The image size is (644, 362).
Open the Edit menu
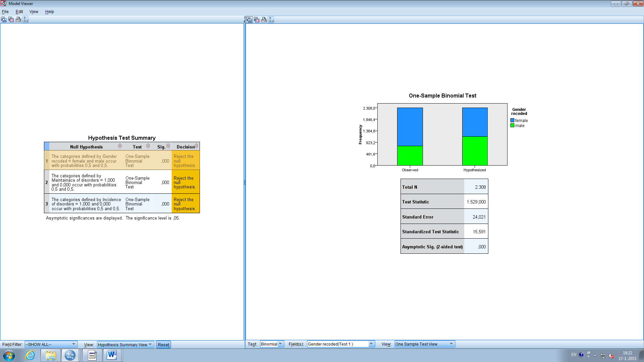pyautogui.click(x=19, y=11)
